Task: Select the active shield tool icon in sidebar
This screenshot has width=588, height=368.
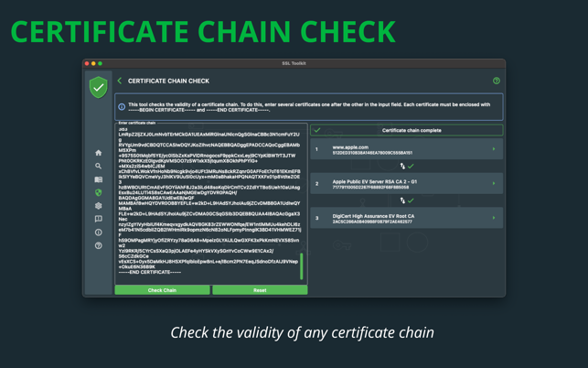Action: tap(98, 192)
